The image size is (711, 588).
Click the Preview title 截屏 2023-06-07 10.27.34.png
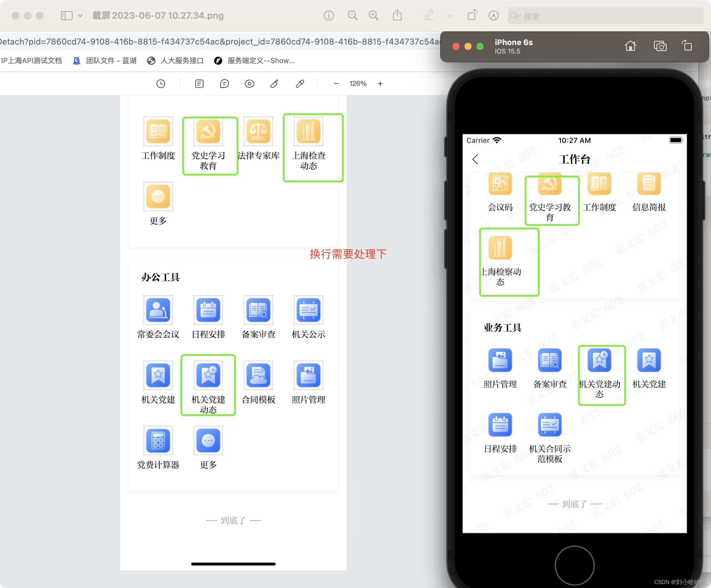click(158, 16)
